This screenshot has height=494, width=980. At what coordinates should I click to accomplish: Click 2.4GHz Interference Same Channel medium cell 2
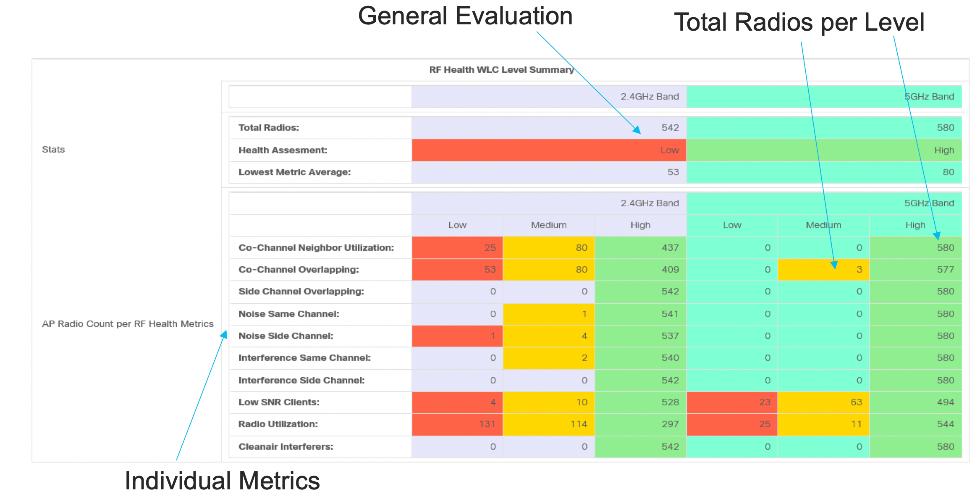click(584, 358)
